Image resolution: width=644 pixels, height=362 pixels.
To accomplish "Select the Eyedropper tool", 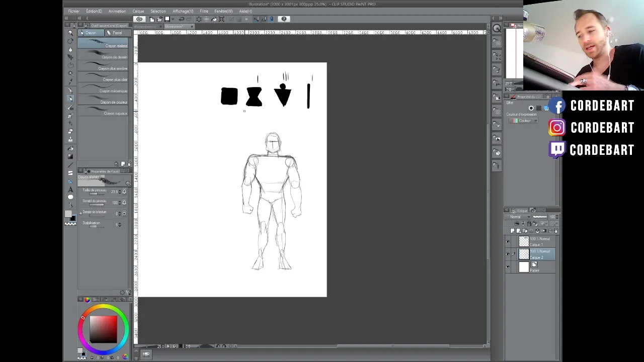I will (70, 81).
